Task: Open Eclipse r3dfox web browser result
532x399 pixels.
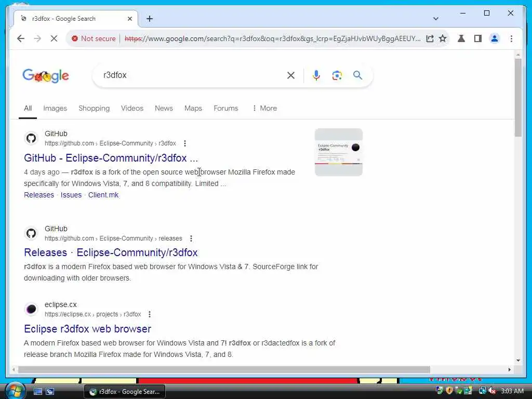Action: pyautogui.click(x=87, y=329)
